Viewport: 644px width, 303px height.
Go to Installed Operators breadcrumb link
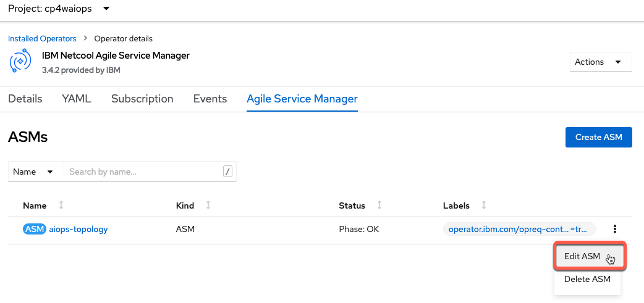pos(42,38)
